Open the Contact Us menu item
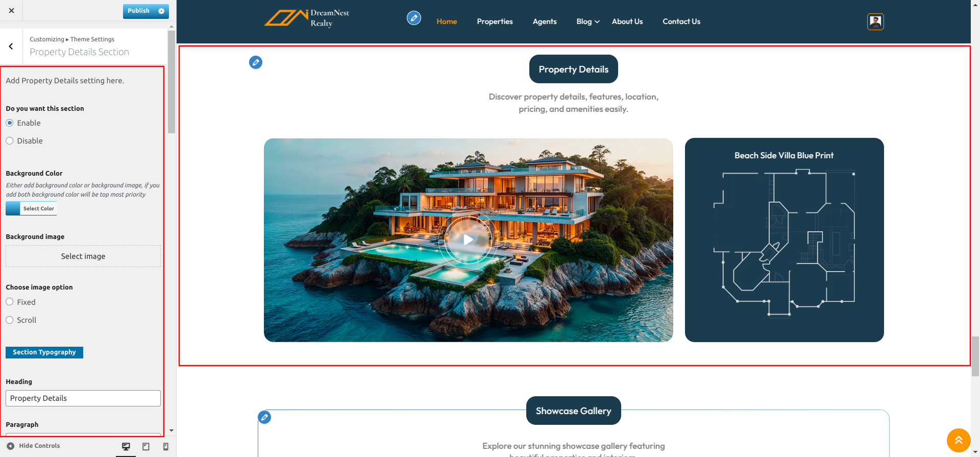980x457 pixels. (x=681, y=21)
